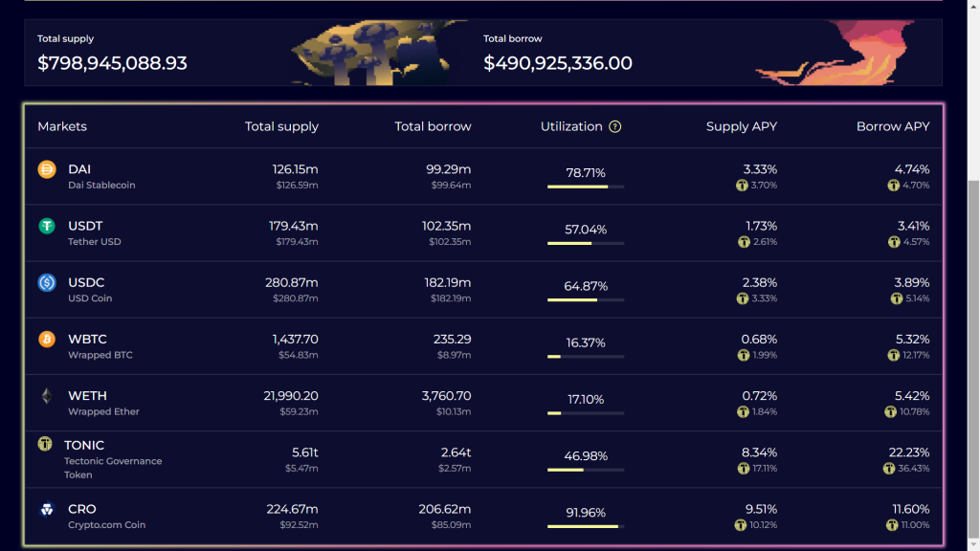Click the mushroom artwork in Total supply banner
Image resolution: width=980 pixels, height=551 pixels.
(378, 53)
